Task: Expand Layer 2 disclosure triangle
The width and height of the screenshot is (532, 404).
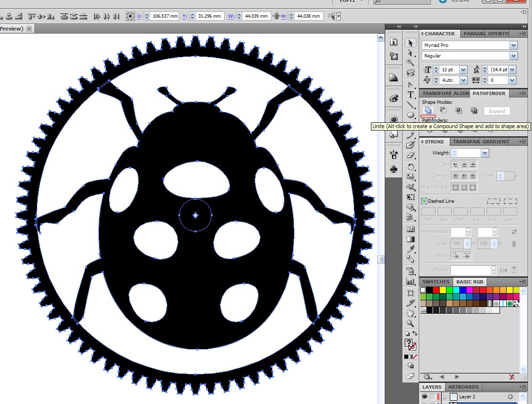Action: click(x=445, y=396)
